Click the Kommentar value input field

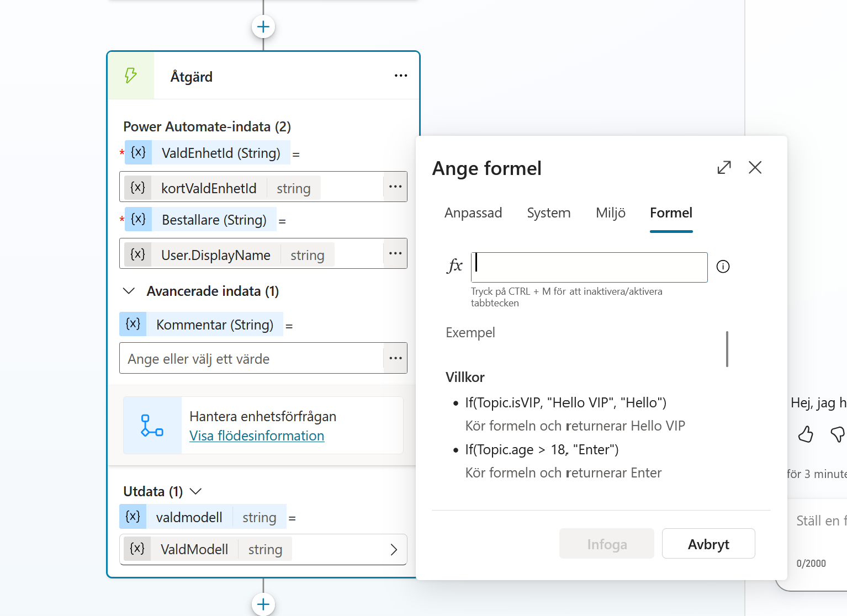pyautogui.click(x=251, y=358)
